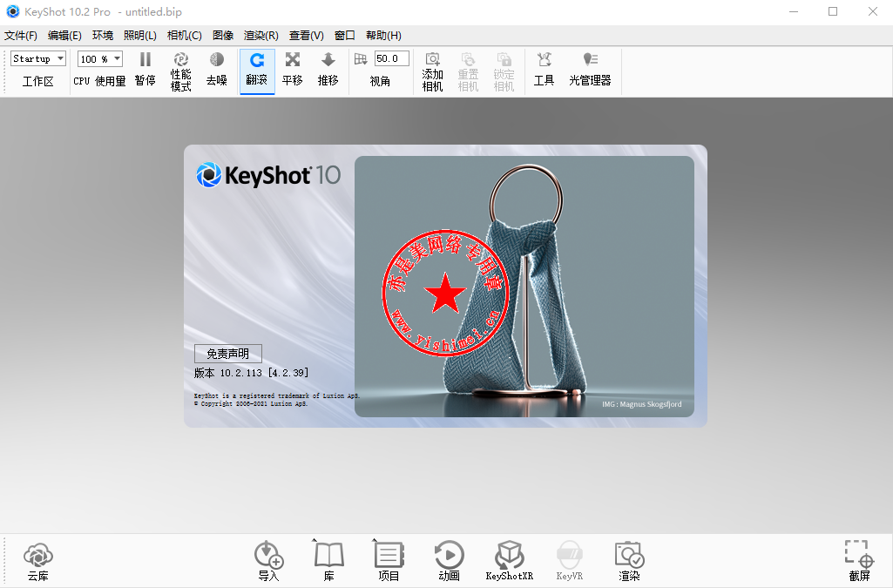The image size is (893, 588).
Task: Open the Tools (工具) toolbar icon
Action: pyautogui.click(x=544, y=71)
